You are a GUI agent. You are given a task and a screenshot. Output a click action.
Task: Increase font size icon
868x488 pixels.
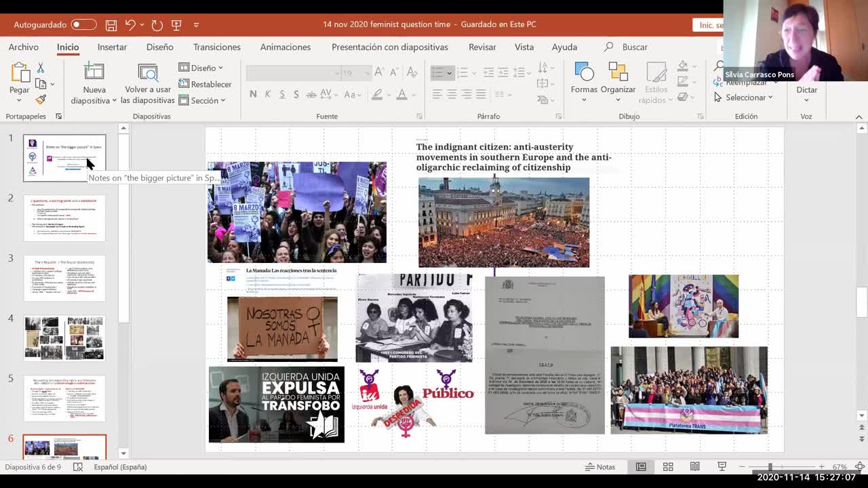pos(380,73)
